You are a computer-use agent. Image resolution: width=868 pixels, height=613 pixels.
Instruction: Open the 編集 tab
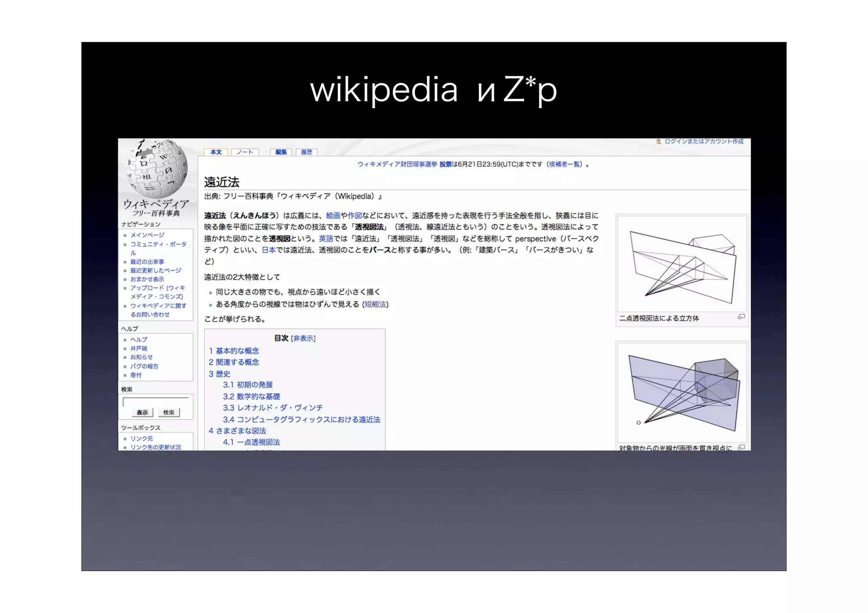(281, 152)
